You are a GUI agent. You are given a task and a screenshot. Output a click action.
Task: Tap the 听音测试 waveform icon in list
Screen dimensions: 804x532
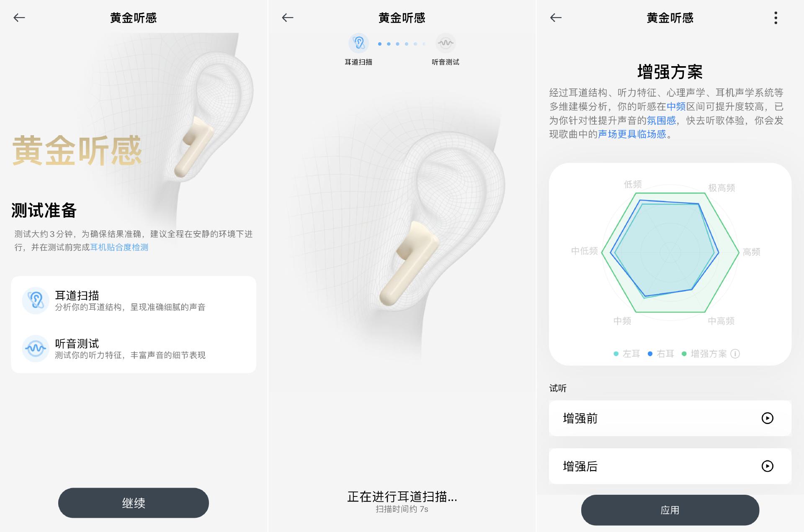pos(36,348)
